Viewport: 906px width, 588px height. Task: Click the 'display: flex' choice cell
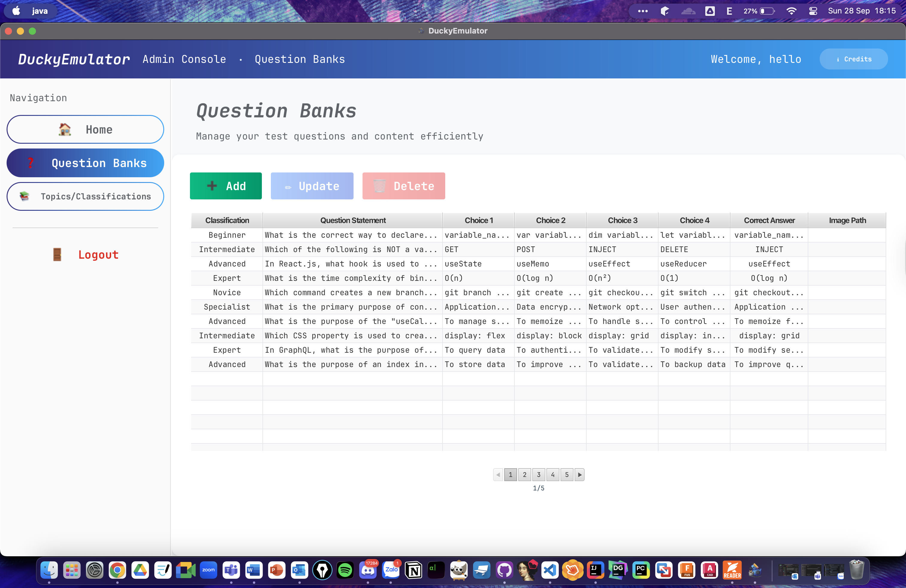coord(478,336)
